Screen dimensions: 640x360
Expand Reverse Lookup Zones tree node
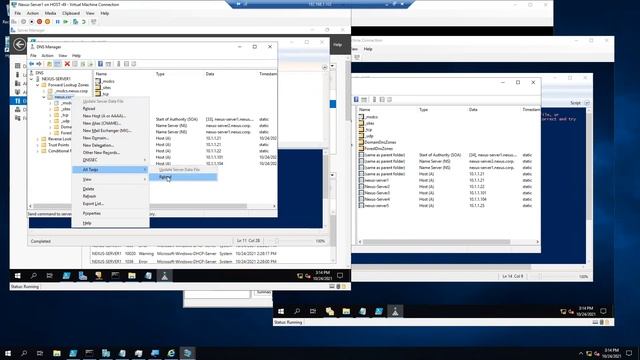tap(38, 139)
